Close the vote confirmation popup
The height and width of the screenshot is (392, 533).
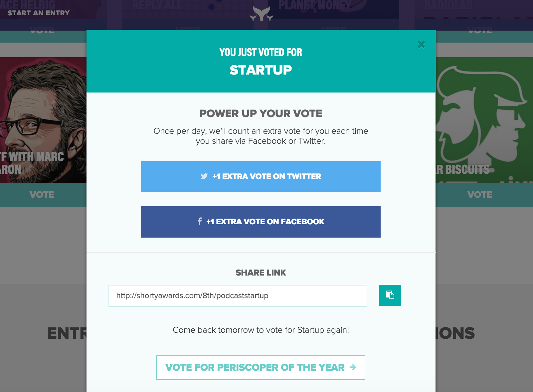coord(422,44)
